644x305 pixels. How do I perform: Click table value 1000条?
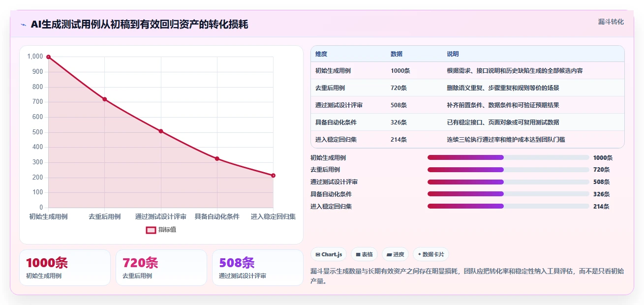(x=400, y=71)
